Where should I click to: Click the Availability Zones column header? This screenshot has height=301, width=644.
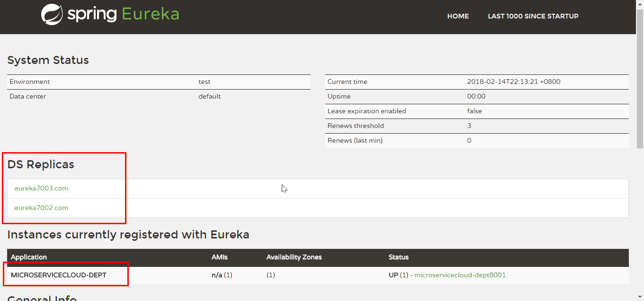[294, 257]
